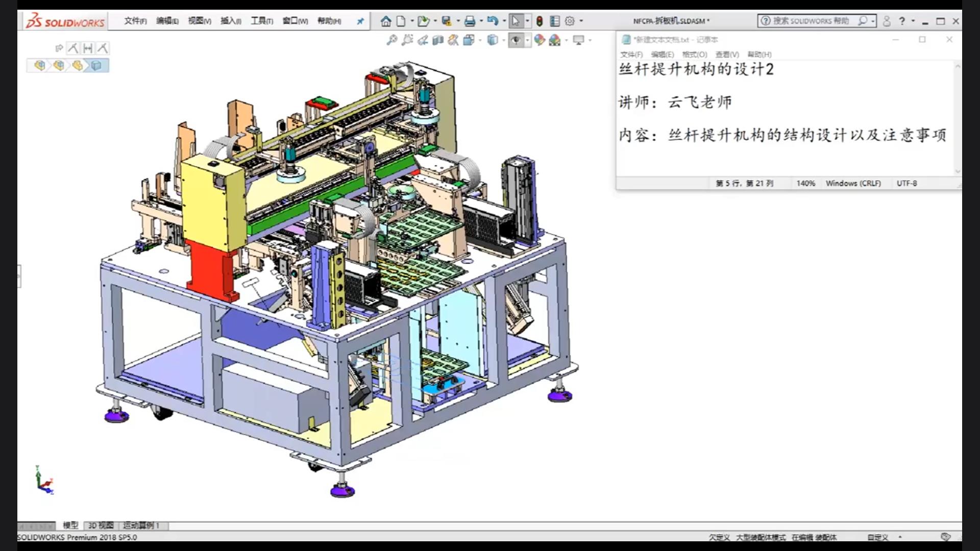
Task: Switch to the 模型 tab
Action: click(70, 525)
